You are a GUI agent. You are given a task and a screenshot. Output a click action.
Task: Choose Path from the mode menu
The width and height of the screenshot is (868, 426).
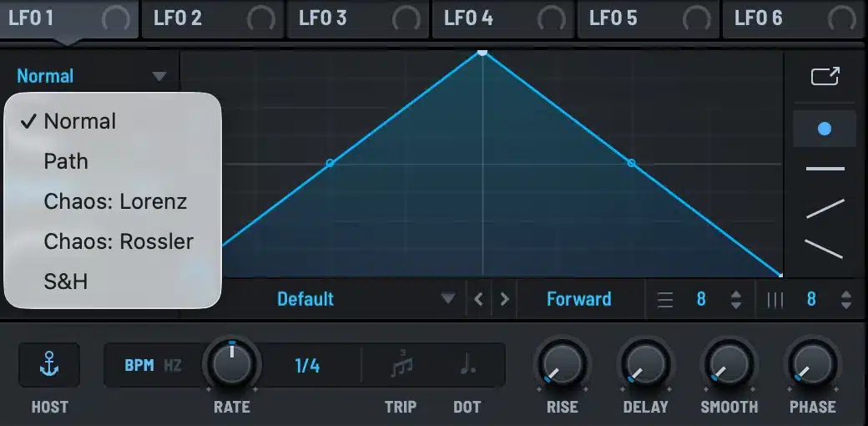113,161
